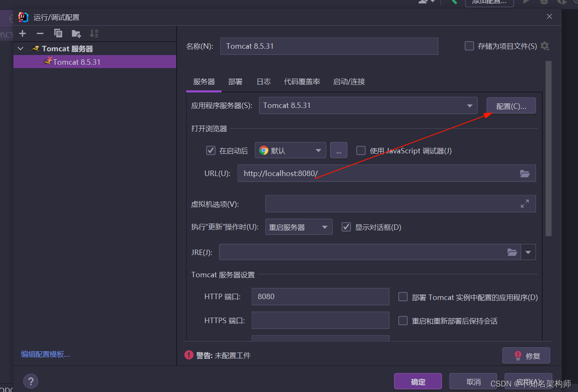
Task: Add a new run configuration
Action: pyautogui.click(x=22, y=33)
